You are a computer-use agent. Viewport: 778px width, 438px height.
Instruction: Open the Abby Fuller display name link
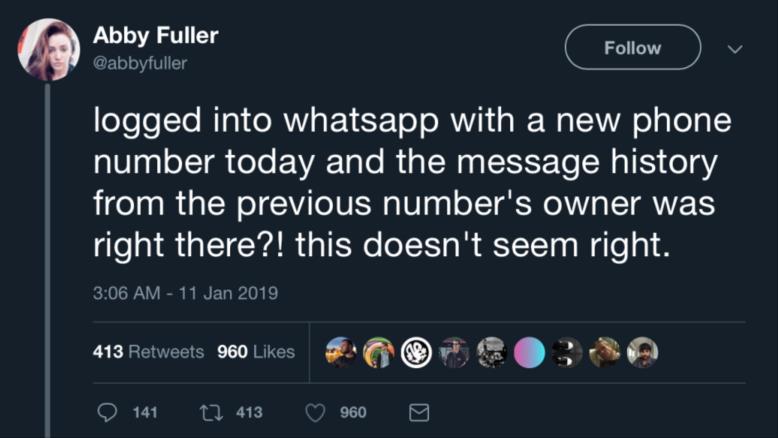click(155, 35)
